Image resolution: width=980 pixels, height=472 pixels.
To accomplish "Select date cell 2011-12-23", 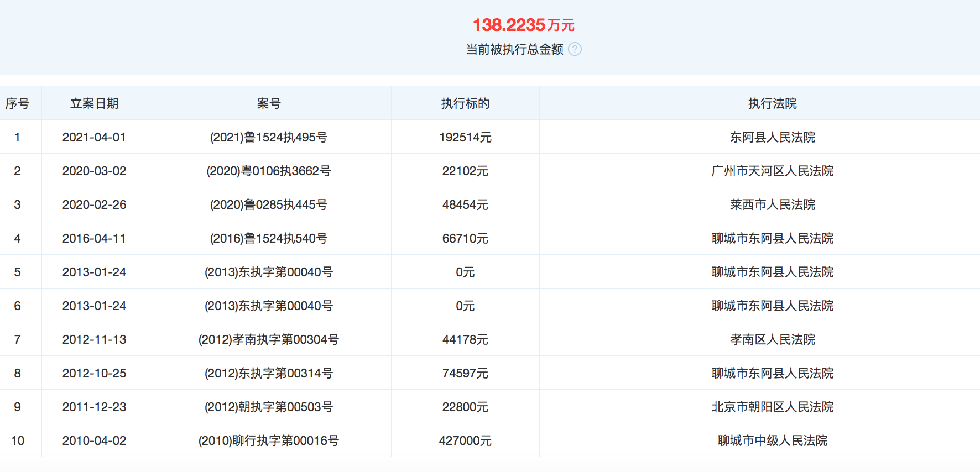I will pyautogui.click(x=94, y=407).
